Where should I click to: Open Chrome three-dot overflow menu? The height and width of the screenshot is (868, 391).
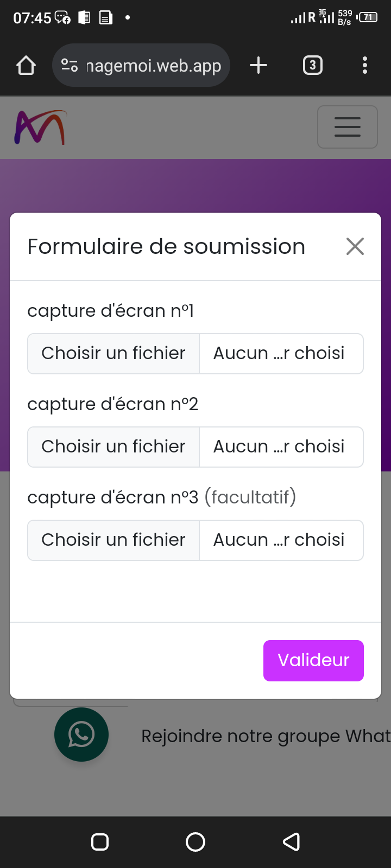pyautogui.click(x=365, y=66)
